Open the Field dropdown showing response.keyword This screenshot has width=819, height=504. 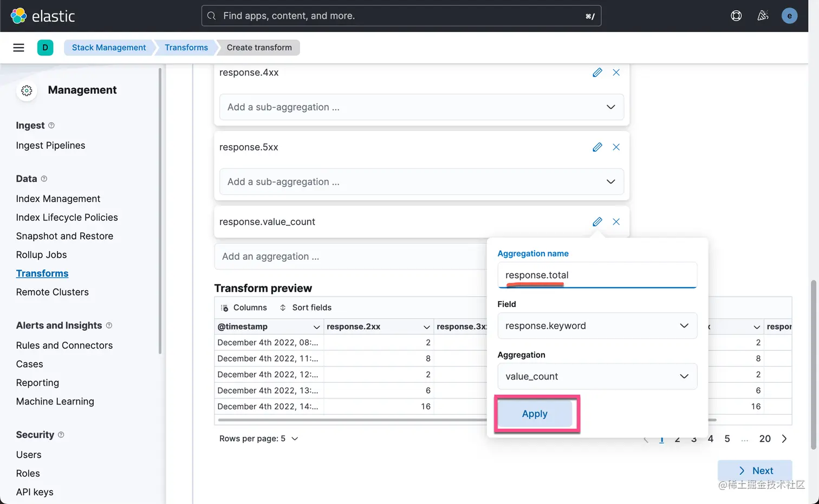coord(597,326)
